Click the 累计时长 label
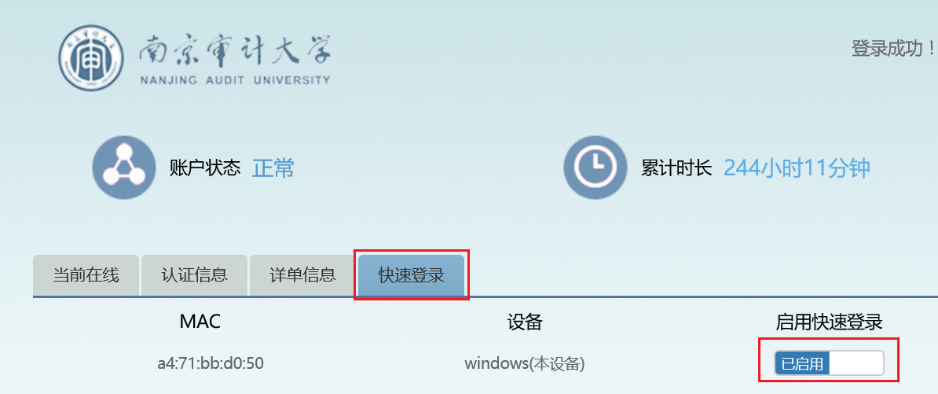This screenshot has height=394, width=938. (x=677, y=169)
